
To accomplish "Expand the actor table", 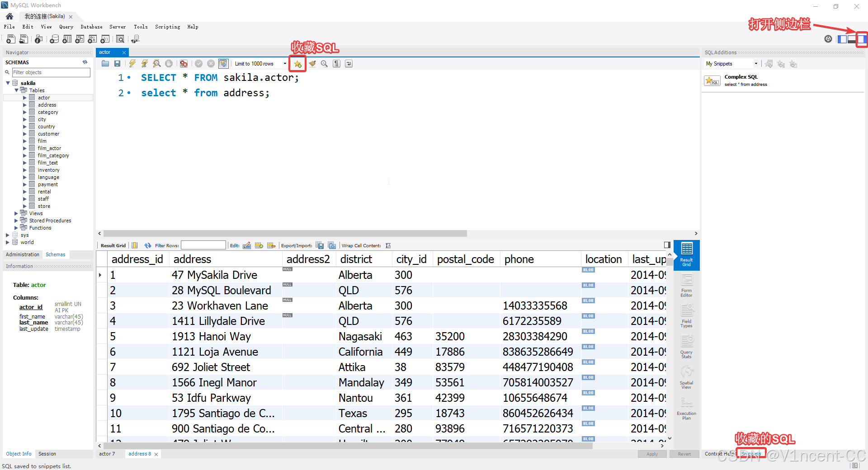I will 25,98.
